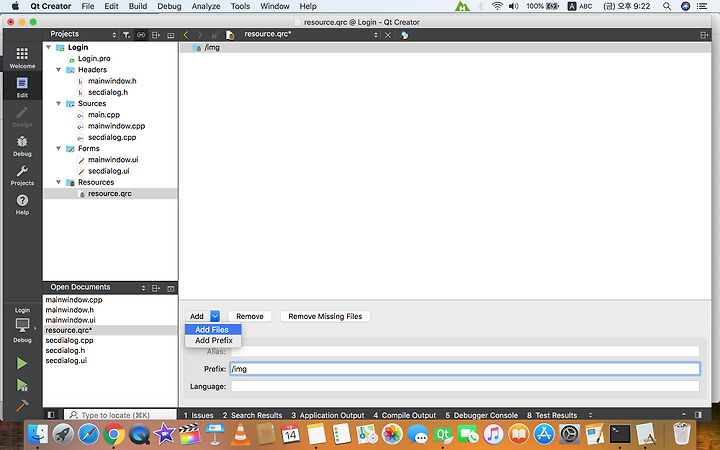
Task: Open the Projects mode
Action: (22, 175)
